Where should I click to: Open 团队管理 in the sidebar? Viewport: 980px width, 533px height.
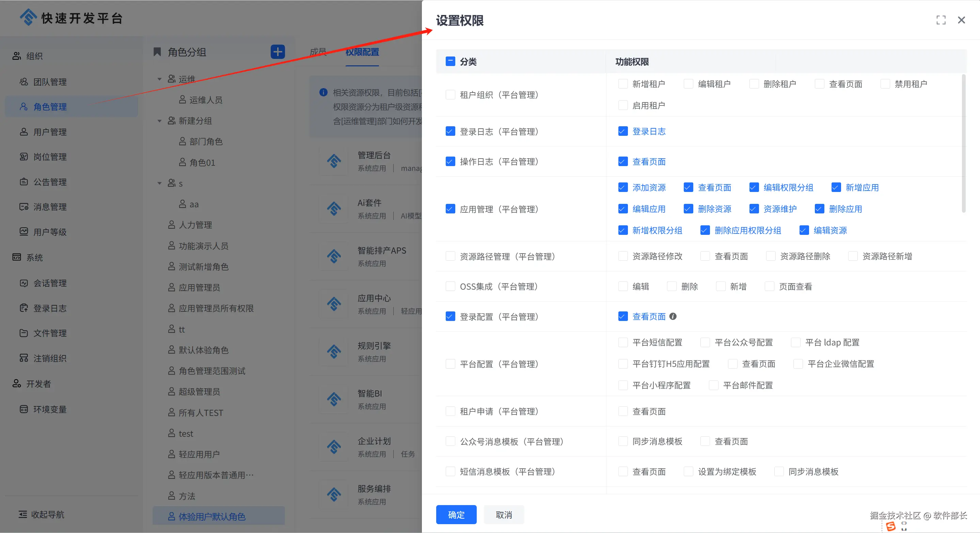(49, 82)
